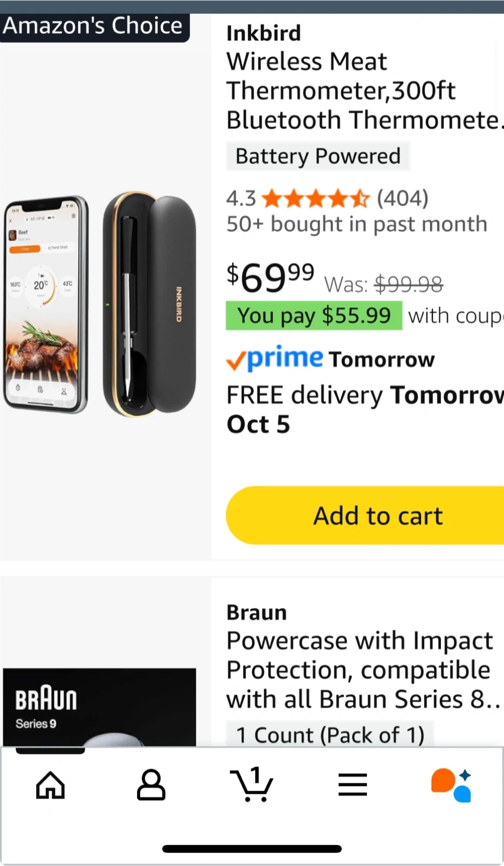Screen dimensions: 504x866
Task: Tap the star rating icons
Action: (316, 198)
